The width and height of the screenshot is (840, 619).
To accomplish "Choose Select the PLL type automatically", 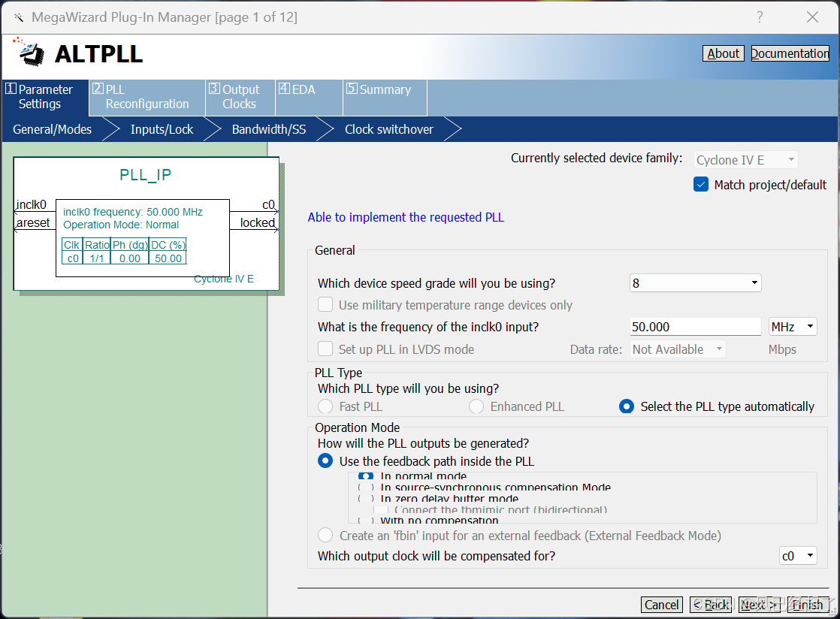I will [627, 406].
